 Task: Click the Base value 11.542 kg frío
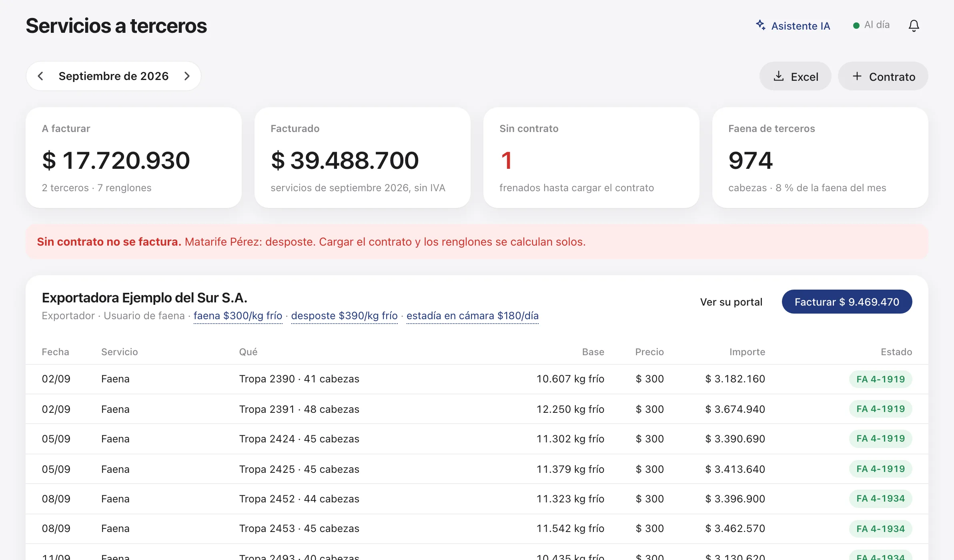570,528
